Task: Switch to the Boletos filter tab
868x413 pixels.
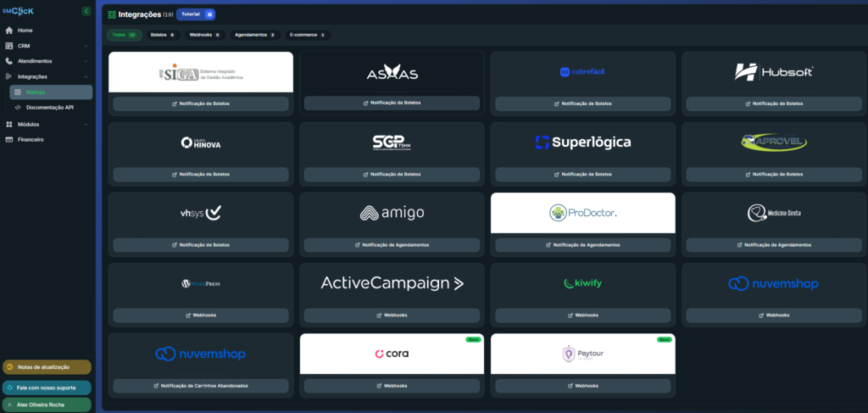Action: tap(162, 35)
